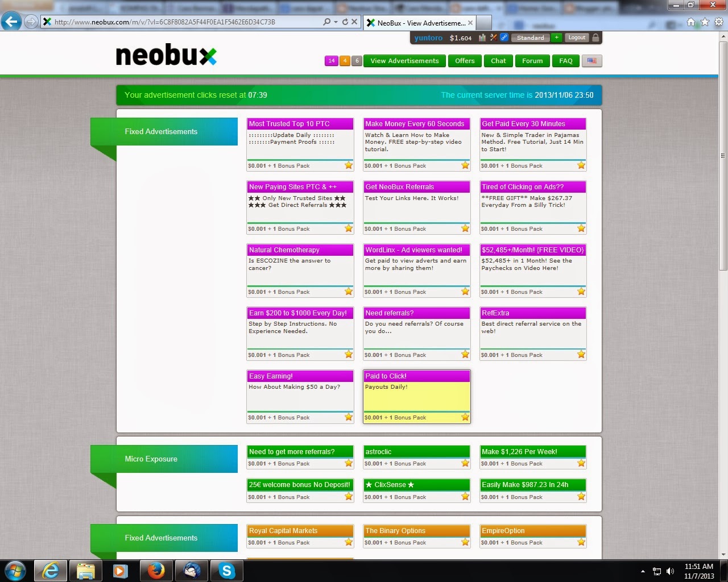The width and height of the screenshot is (728, 582).
Task: Open the US flag language selector icon
Action: [591, 61]
